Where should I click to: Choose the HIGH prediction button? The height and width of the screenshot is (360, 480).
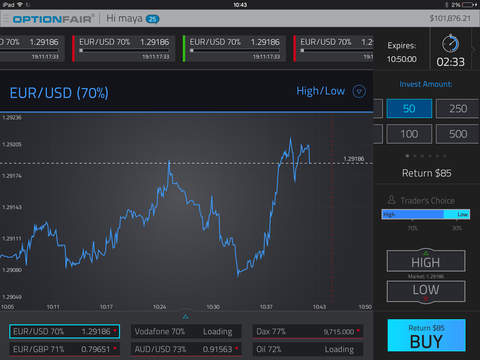pyautogui.click(x=426, y=261)
